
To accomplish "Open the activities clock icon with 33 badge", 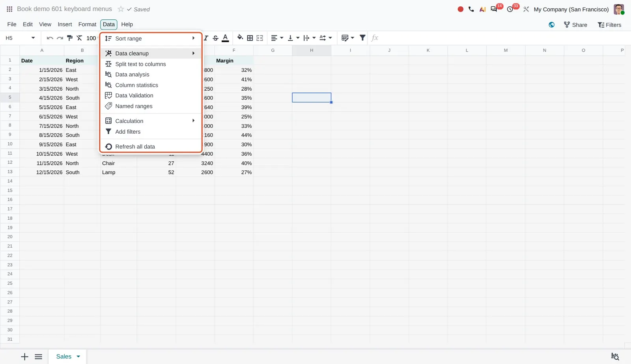I will 510,9.
